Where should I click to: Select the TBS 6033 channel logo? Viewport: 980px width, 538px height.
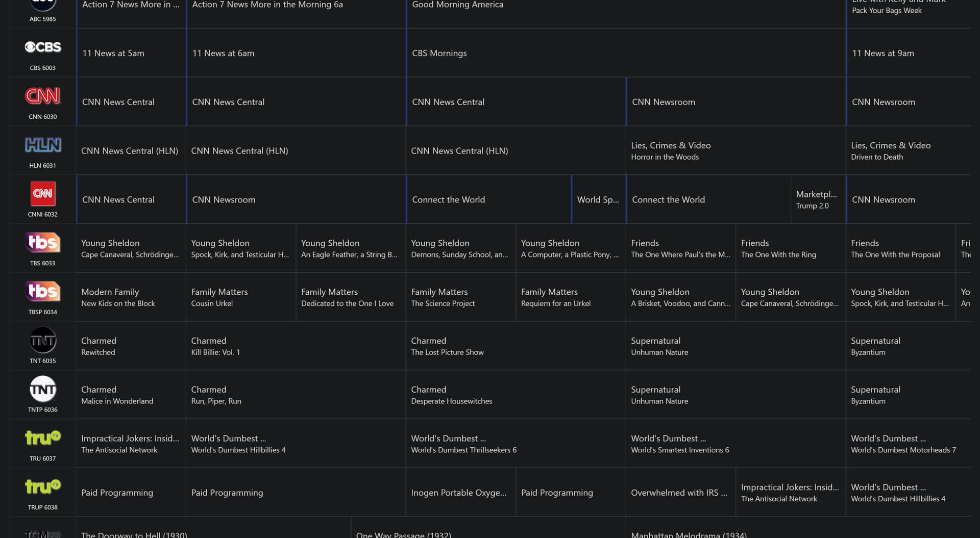point(43,243)
